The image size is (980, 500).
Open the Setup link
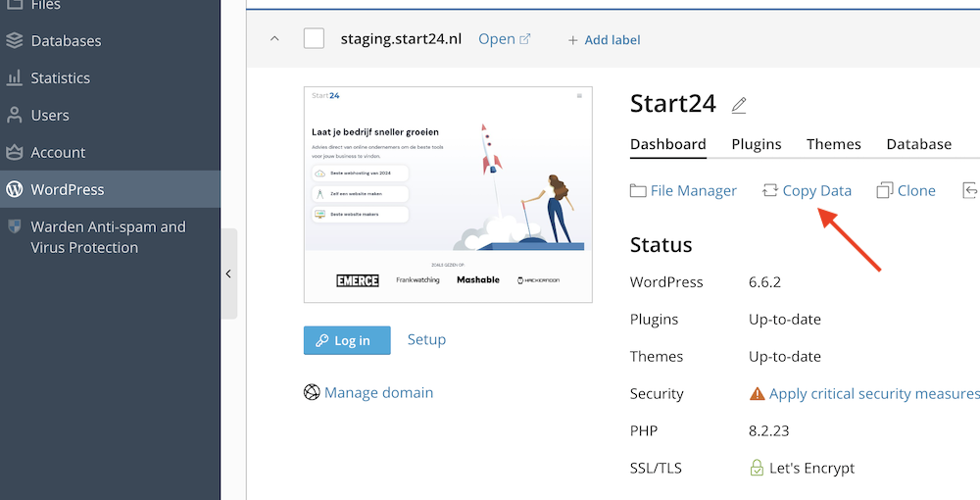(x=426, y=340)
